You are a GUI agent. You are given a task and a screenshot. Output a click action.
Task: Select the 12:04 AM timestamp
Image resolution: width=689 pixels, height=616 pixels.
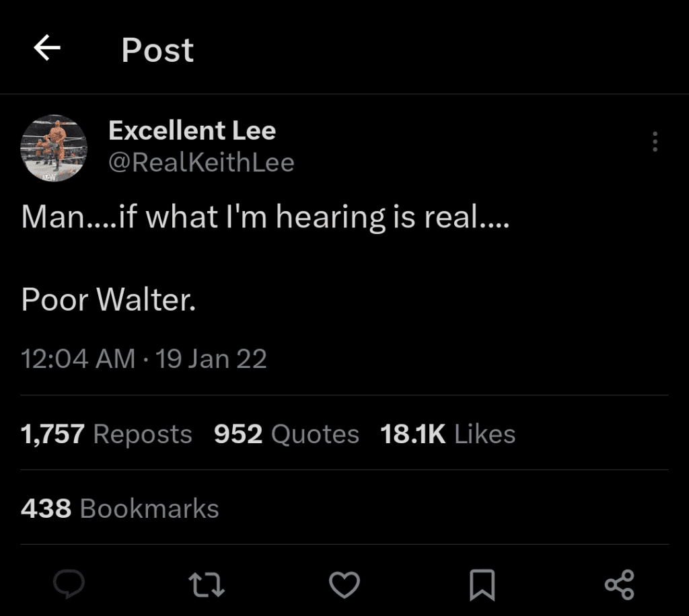tap(78, 358)
